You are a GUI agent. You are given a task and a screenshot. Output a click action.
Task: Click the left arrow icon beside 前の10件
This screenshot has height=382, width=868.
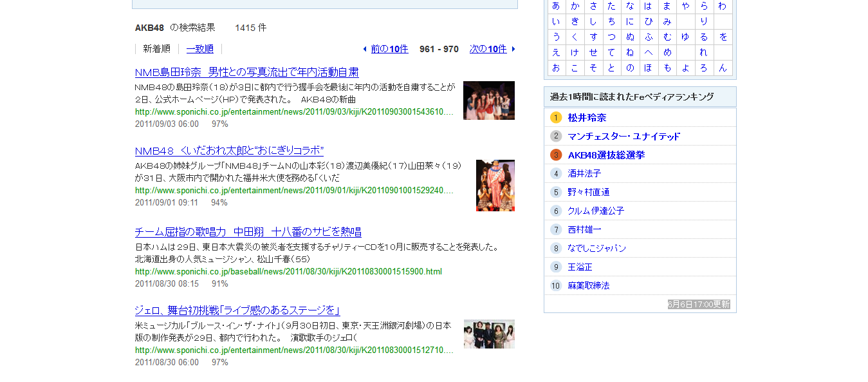(365, 49)
